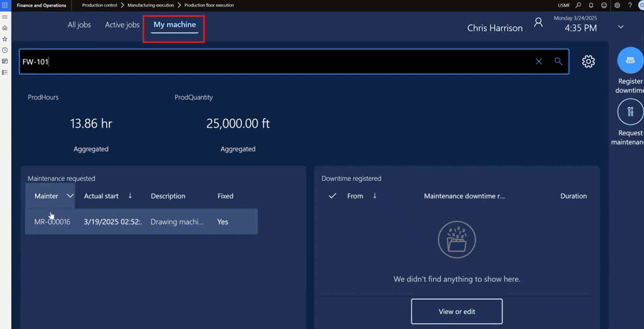Screen dimensions: 644x329
Task: Open the app launcher grid icon
Action: pos(5,5)
